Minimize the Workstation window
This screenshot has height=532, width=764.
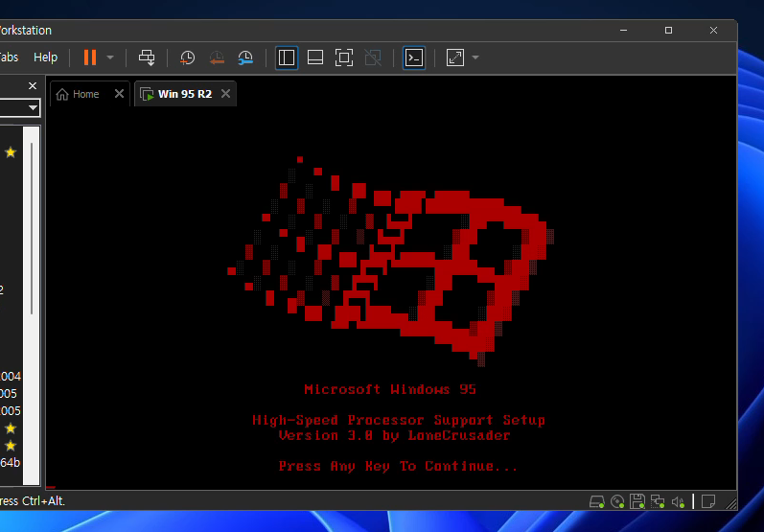pyautogui.click(x=623, y=31)
